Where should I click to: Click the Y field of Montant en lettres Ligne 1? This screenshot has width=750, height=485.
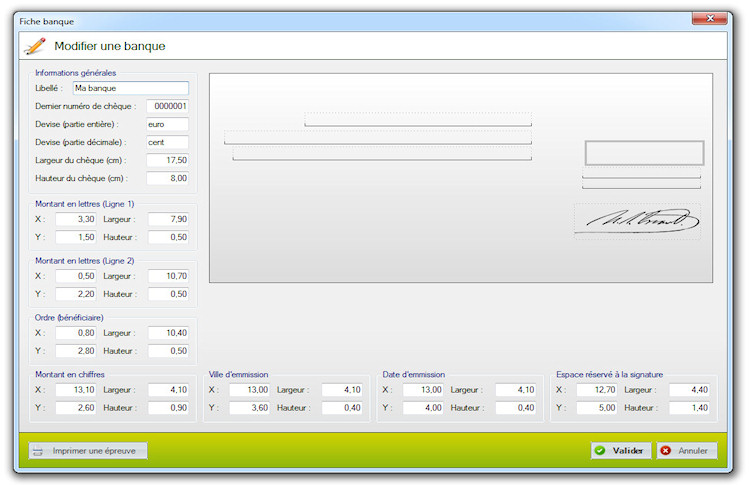(76, 237)
